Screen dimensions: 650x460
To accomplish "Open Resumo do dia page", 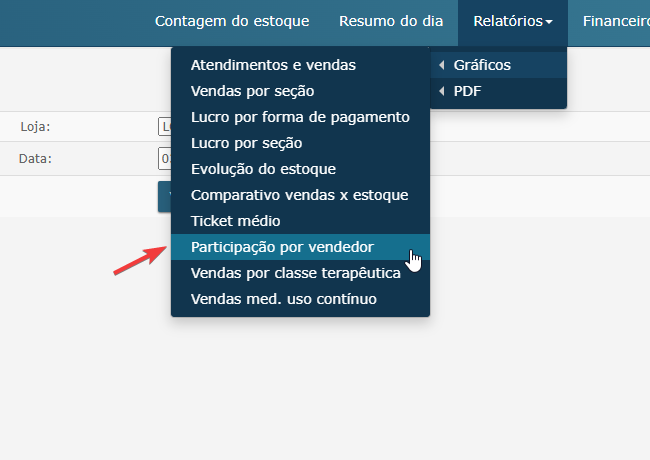I will tap(391, 22).
